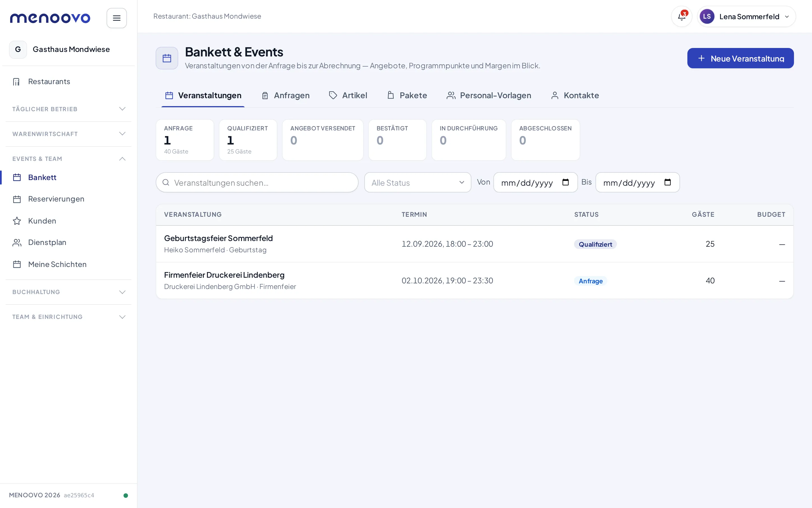
Task: Click the LS user avatar
Action: 707,16
